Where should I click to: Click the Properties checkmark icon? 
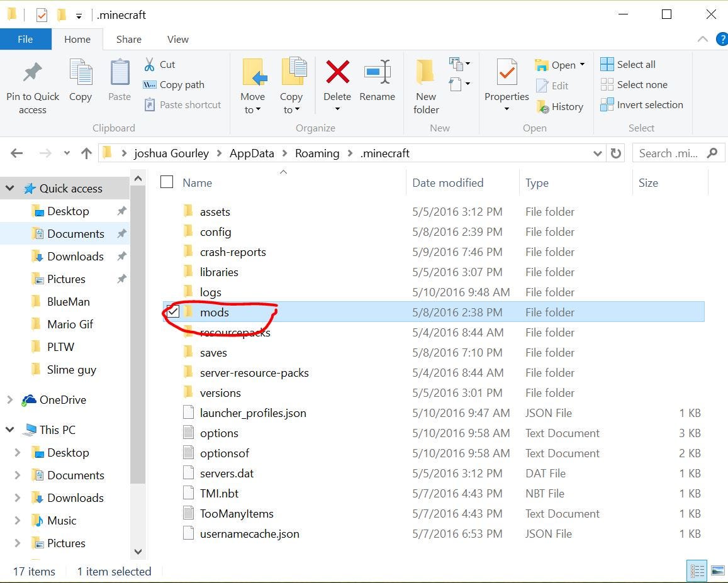tap(507, 72)
